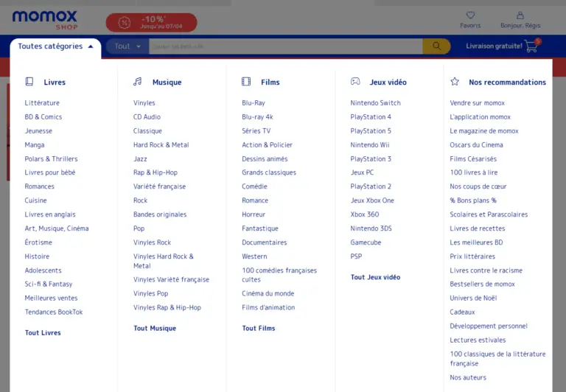Choose Vinyles under Musique
Image resolution: width=566 pixels, height=392 pixels.
(144, 103)
